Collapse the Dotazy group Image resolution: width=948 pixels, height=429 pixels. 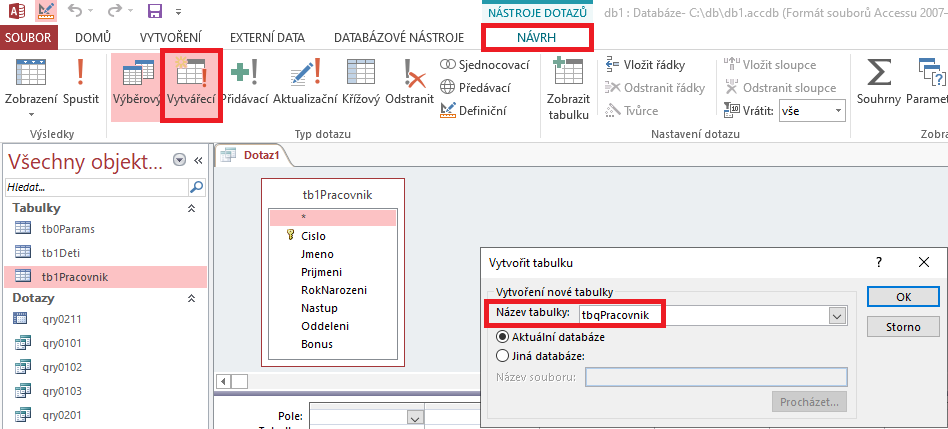coord(191,298)
